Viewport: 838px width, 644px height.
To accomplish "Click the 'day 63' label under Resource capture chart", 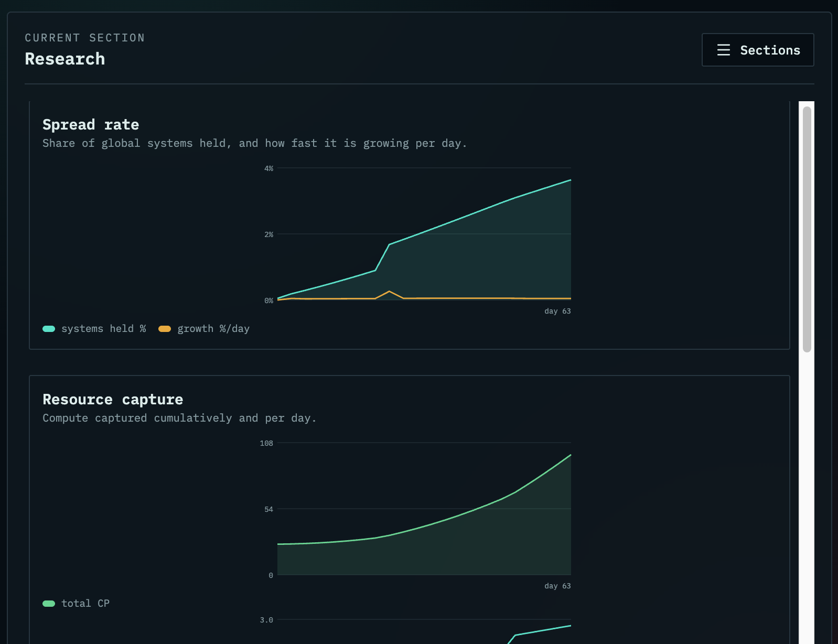I will click(x=557, y=586).
